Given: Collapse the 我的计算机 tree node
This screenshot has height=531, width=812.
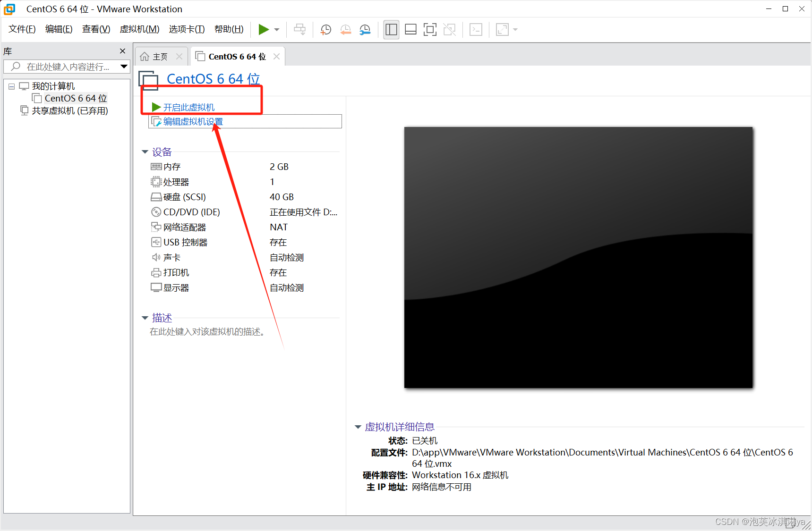Looking at the screenshot, I should pyautogui.click(x=12, y=86).
